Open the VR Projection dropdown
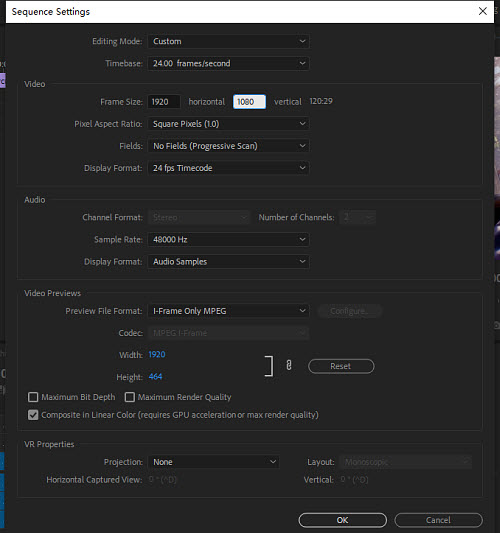The height and width of the screenshot is (533, 500). tap(213, 462)
